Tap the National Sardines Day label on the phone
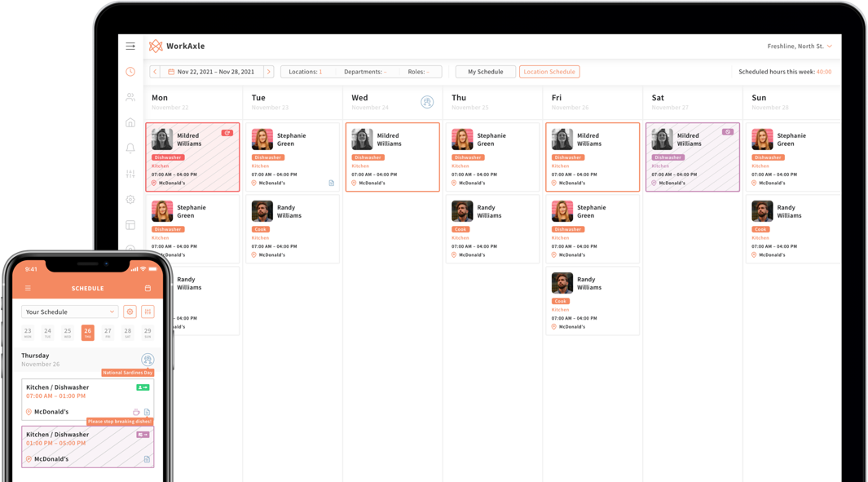Viewport: 868px width, 482px height. (127, 373)
